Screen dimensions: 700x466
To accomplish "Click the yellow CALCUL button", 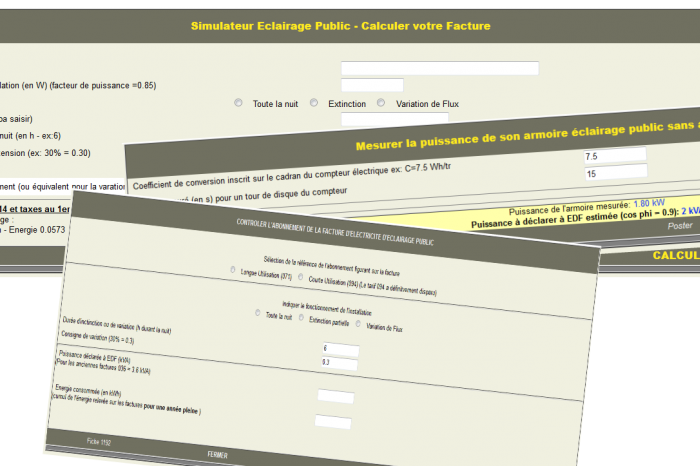I will (676, 255).
